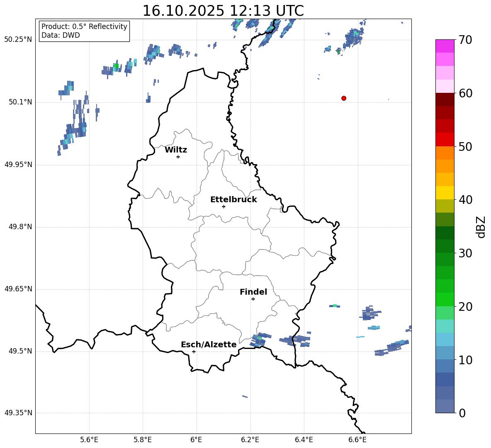Click the cross marker below Wiltz label
The height and width of the screenshot is (448, 491).
point(178,157)
